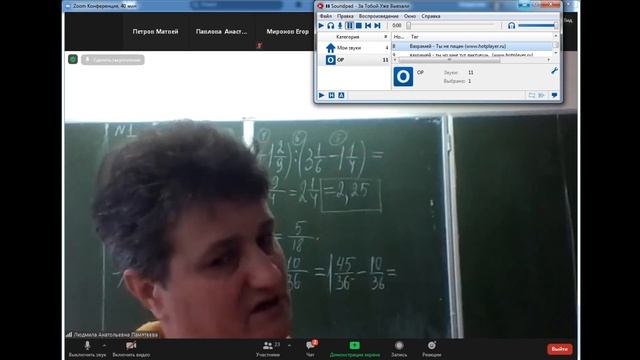Adjust the Soundpad volume slider
This screenshot has height=360, width=640.
[x=538, y=25]
